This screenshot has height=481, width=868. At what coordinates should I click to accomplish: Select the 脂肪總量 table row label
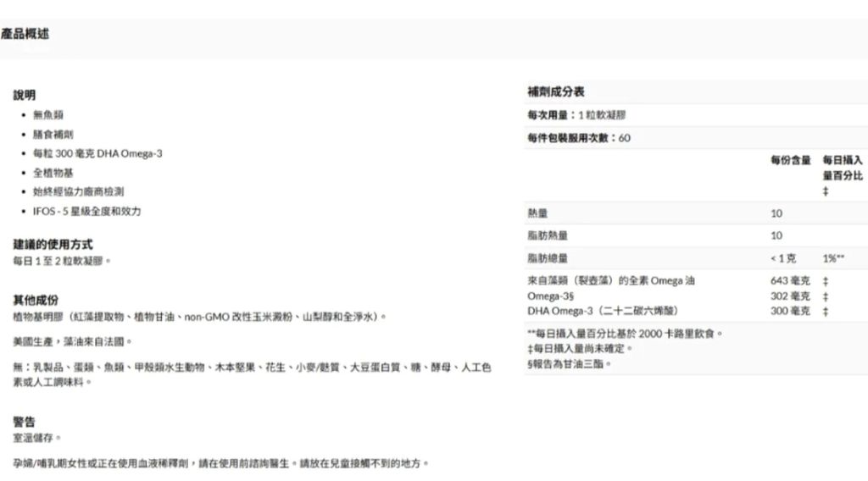pos(547,258)
